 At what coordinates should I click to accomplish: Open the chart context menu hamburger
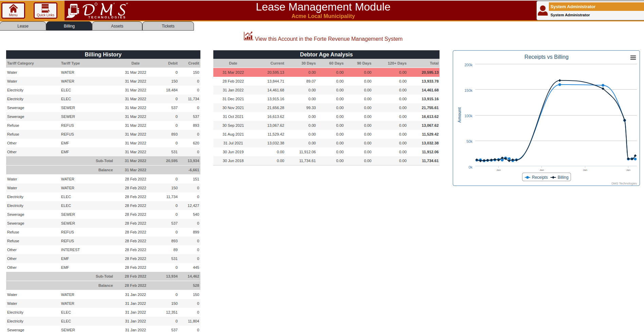tap(633, 58)
